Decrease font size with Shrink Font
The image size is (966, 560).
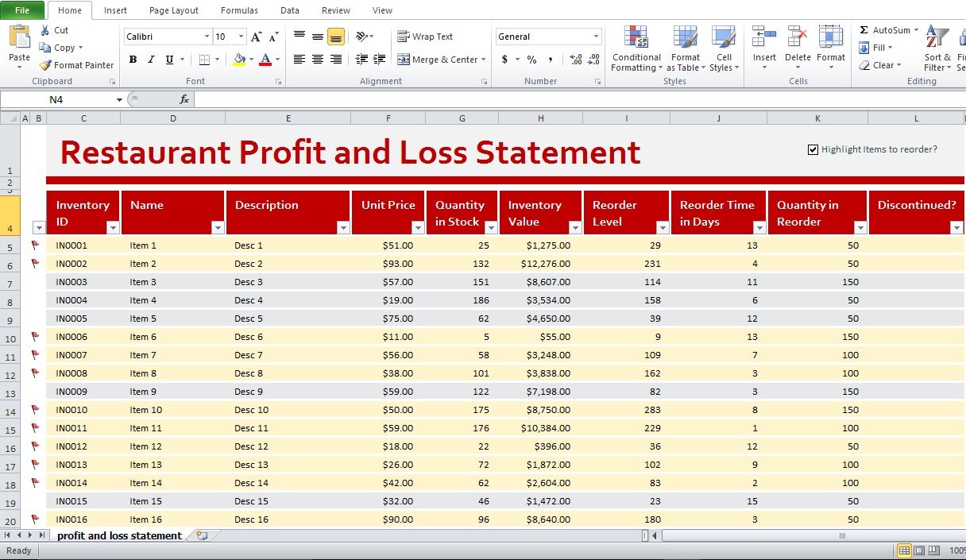point(273,37)
